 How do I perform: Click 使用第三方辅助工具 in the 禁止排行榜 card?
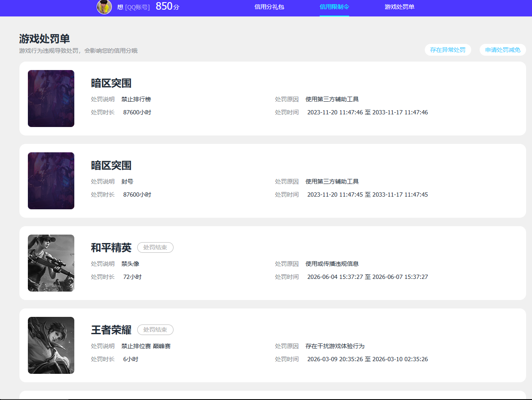coord(332,100)
